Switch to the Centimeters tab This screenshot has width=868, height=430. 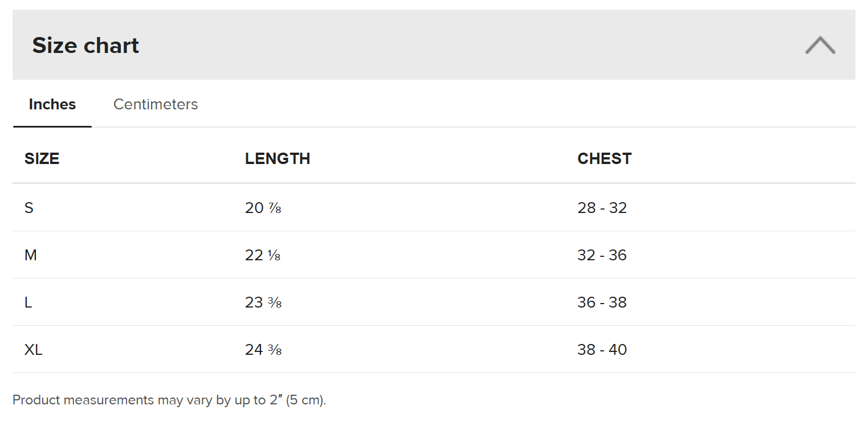click(x=156, y=104)
